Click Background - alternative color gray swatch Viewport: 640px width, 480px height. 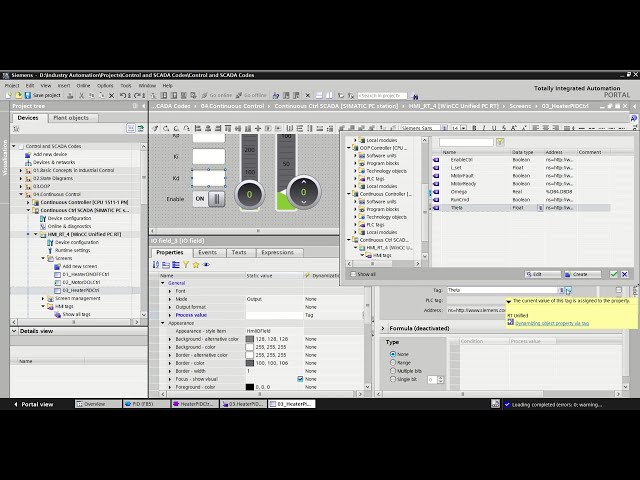(x=249, y=339)
